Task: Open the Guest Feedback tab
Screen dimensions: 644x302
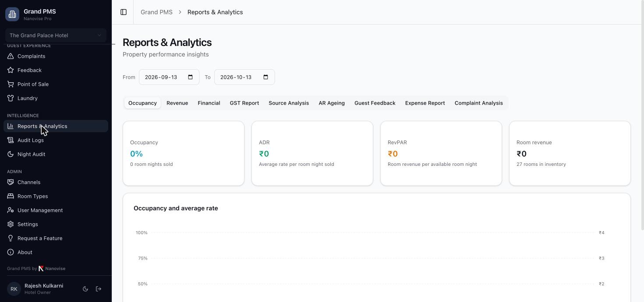Action: [x=375, y=103]
